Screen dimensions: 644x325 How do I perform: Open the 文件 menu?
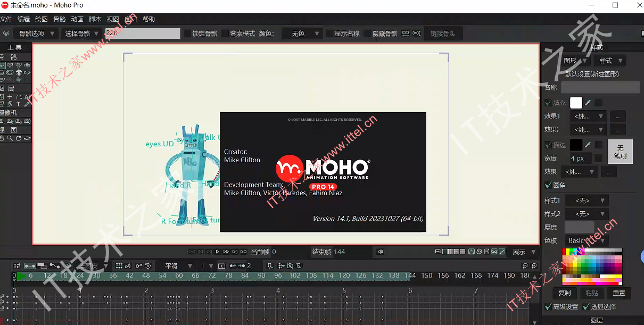6,19
